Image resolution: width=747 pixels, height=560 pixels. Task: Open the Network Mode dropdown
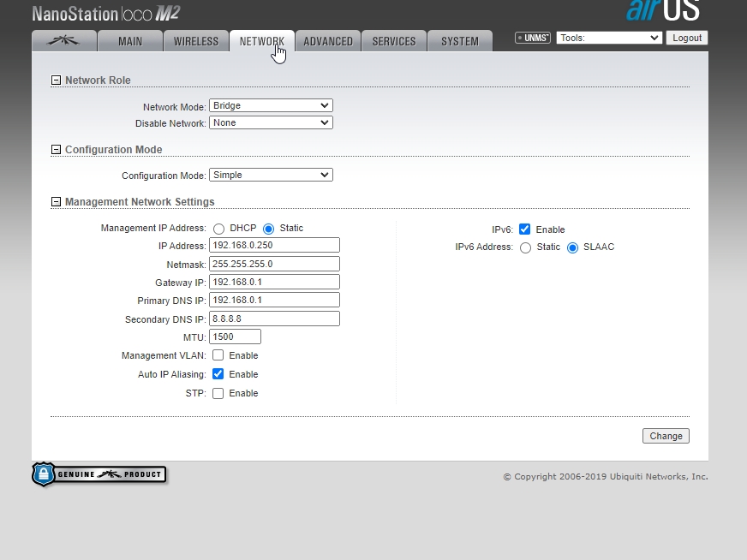click(271, 105)
